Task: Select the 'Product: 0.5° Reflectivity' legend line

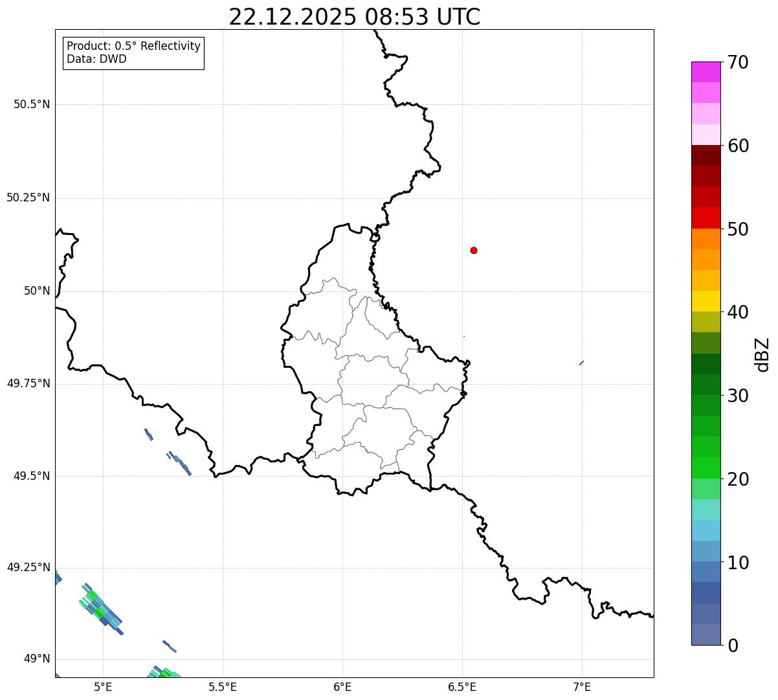Action: pyautogui.click(x=133, y=46)
